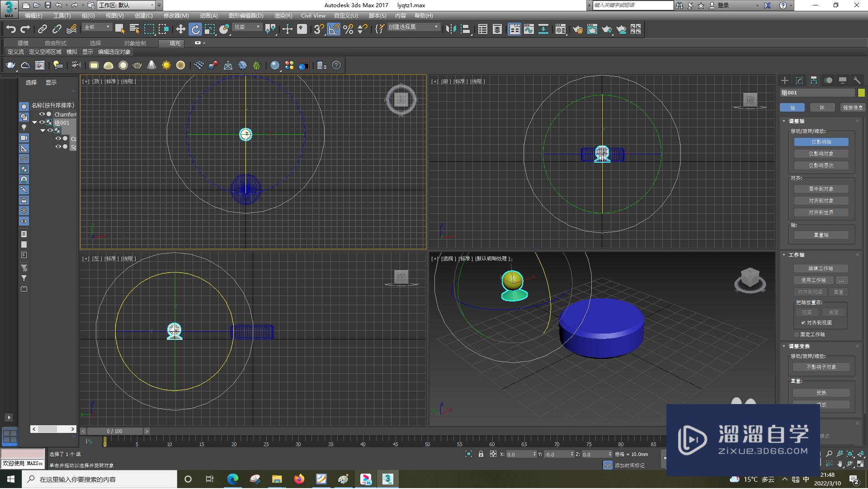Choose the Select Object tool
868x489 pixels.
pos(120,29)
